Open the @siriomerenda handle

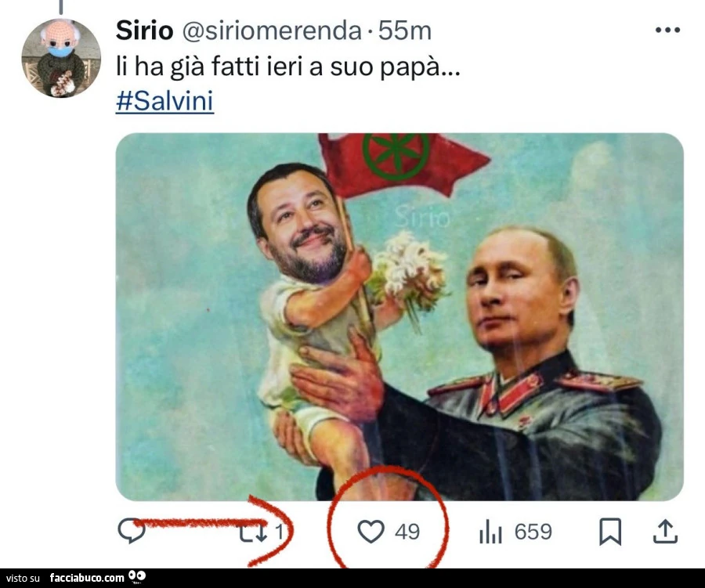[272, 31]
